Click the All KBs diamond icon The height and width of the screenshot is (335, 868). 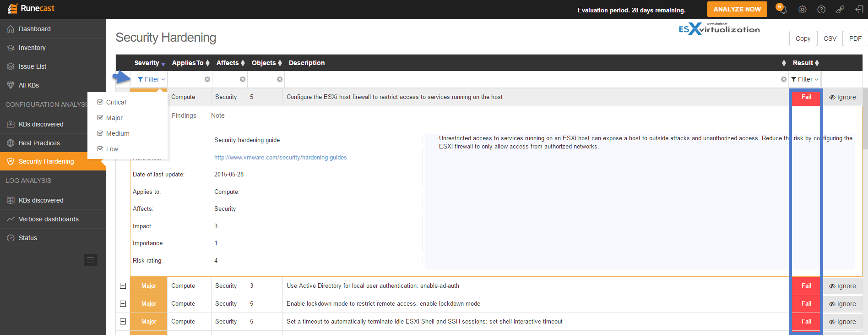(x=11, y=85)
